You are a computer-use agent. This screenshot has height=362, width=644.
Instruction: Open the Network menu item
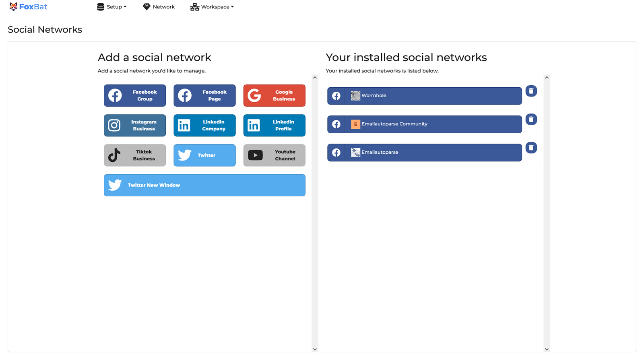pyautogui.click(x=159, y=7)
